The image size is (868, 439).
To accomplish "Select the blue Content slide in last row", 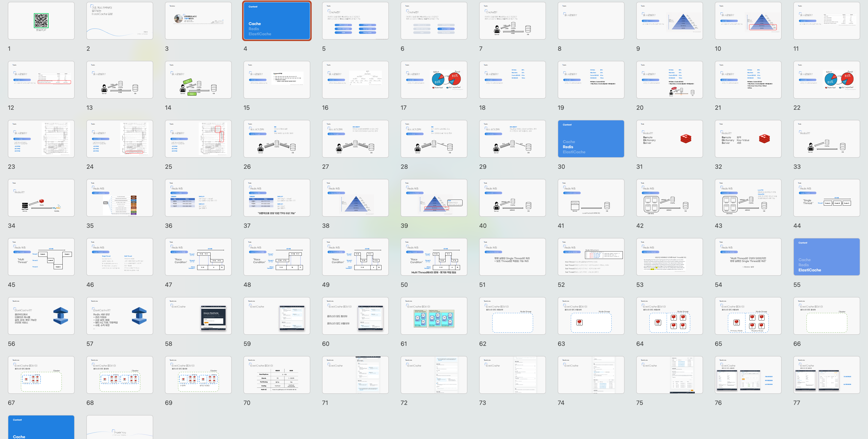I will [x=41, y=427].
